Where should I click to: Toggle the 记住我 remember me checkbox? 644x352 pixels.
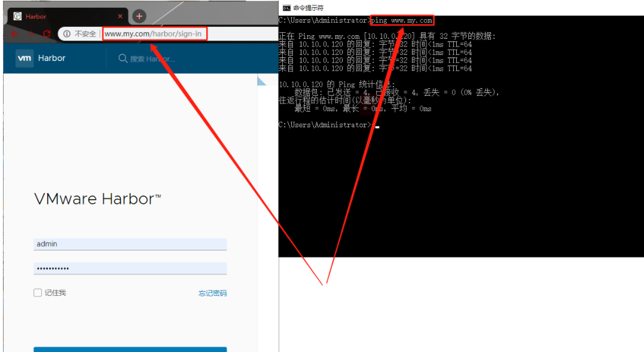coord(38,292)
